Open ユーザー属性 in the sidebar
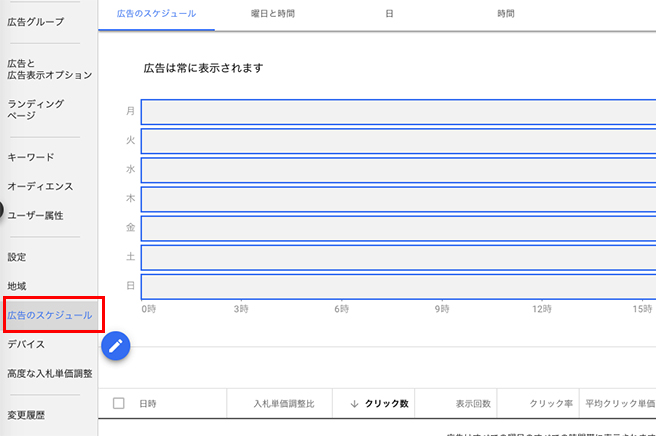 (36, 215)
